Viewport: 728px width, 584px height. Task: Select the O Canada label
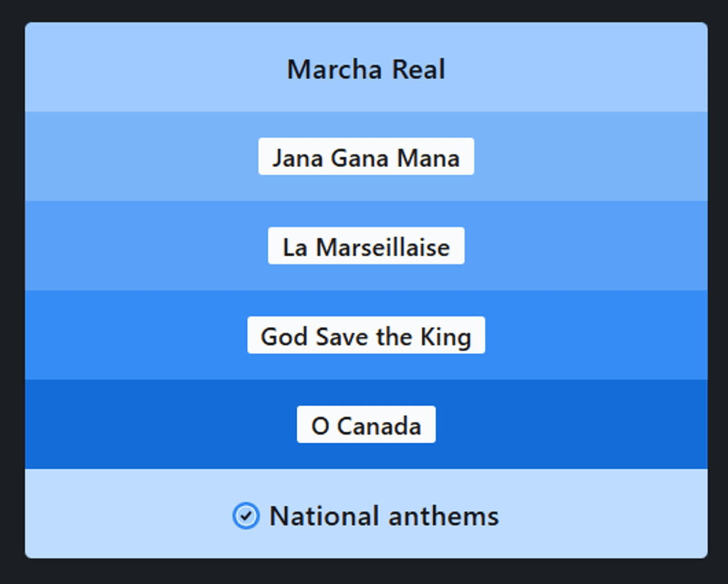pyautogui.click(x=366, y=424)
